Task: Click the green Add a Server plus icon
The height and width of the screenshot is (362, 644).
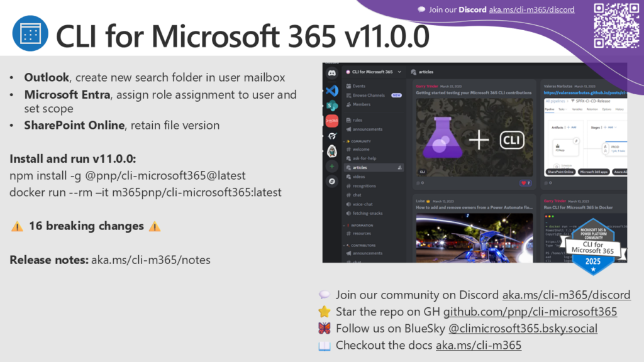Action: point(332,167)
